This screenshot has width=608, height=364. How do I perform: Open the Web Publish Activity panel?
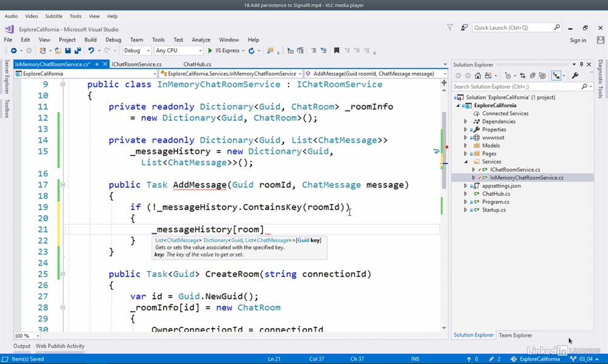pos(60,346)
